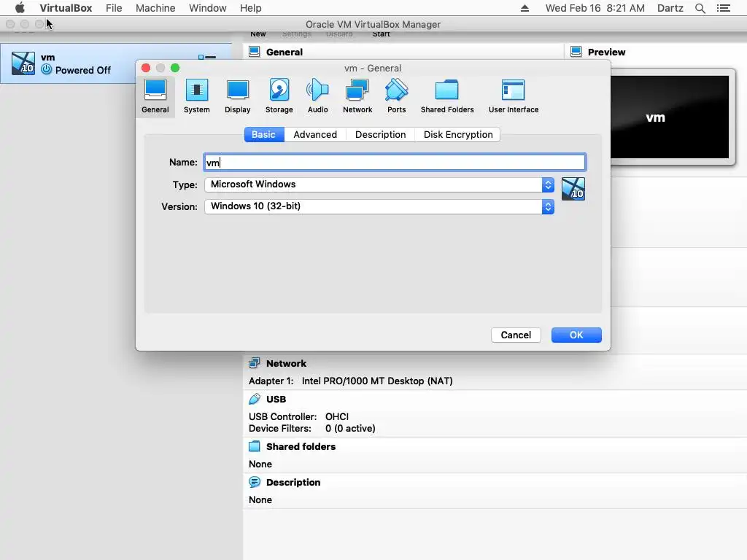The width and height of the screenshot is (747, 560).
Task: Click the New toolbar button in Manager window
Action: coord(258,34)
